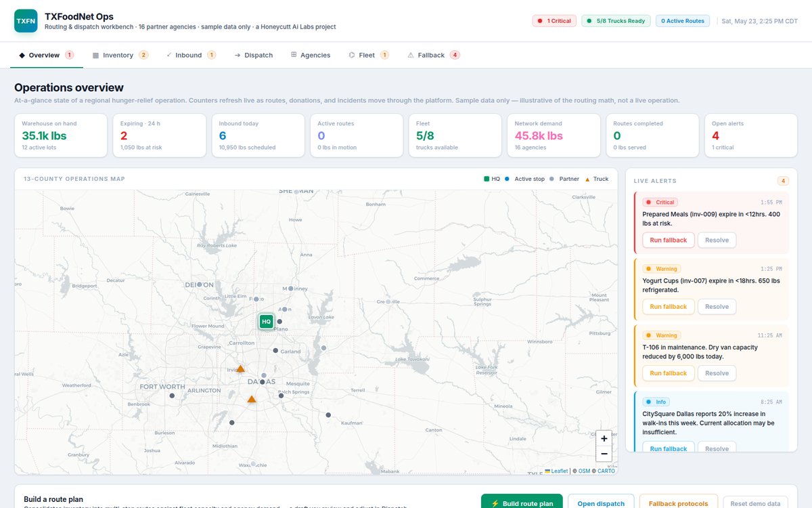
Task: Switch to the Inventory tab
Action: pyautogui.click(x=120, y=55)
